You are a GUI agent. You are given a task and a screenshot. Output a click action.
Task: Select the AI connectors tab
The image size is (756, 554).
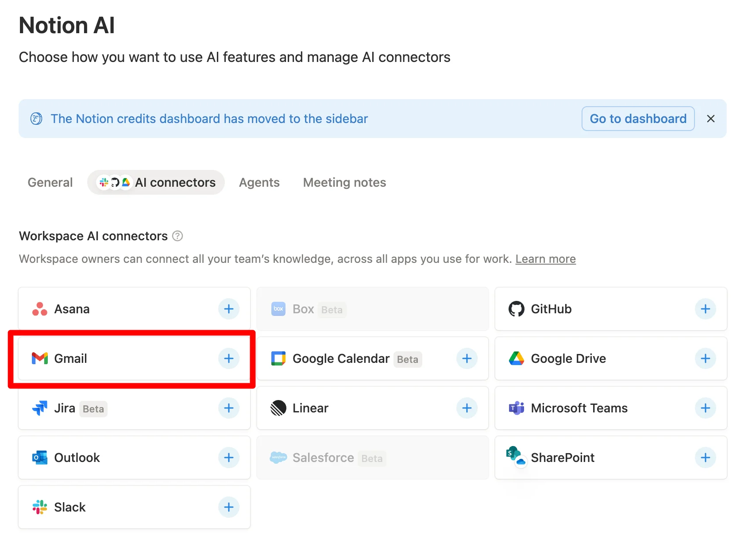(156, 182)
